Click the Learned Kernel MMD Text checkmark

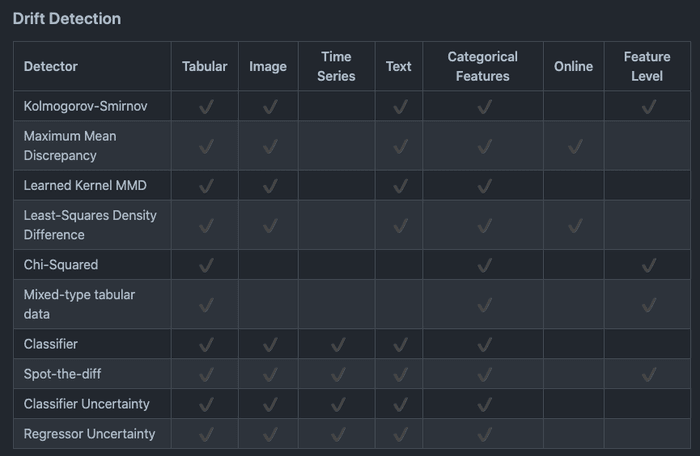(x=399, y=185)
